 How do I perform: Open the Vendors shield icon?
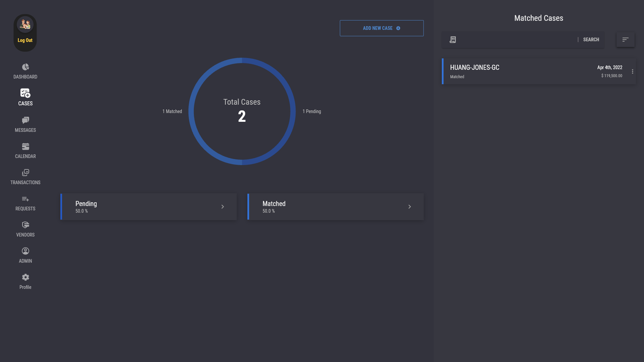coord(25,225)
